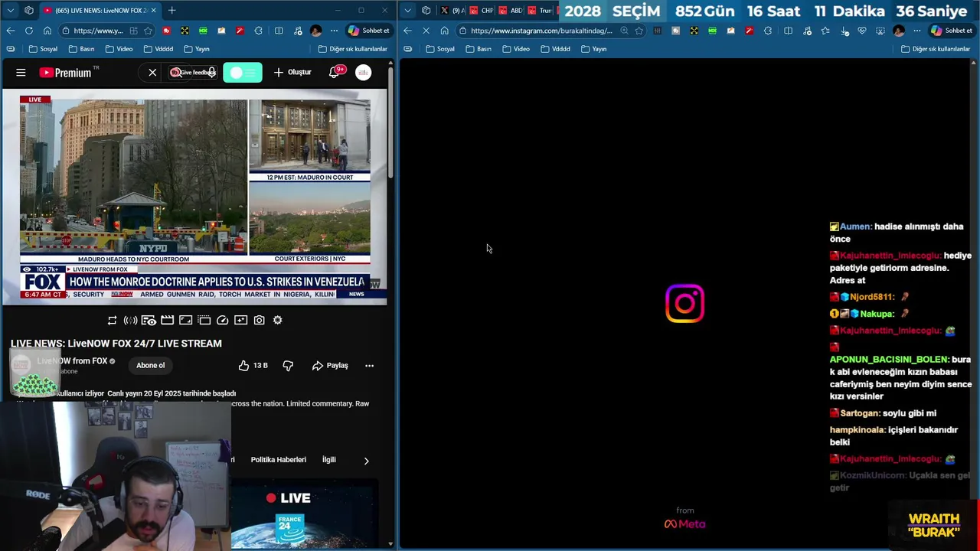Enable cinema mode clapperboard icon

(x=167, y=320)
